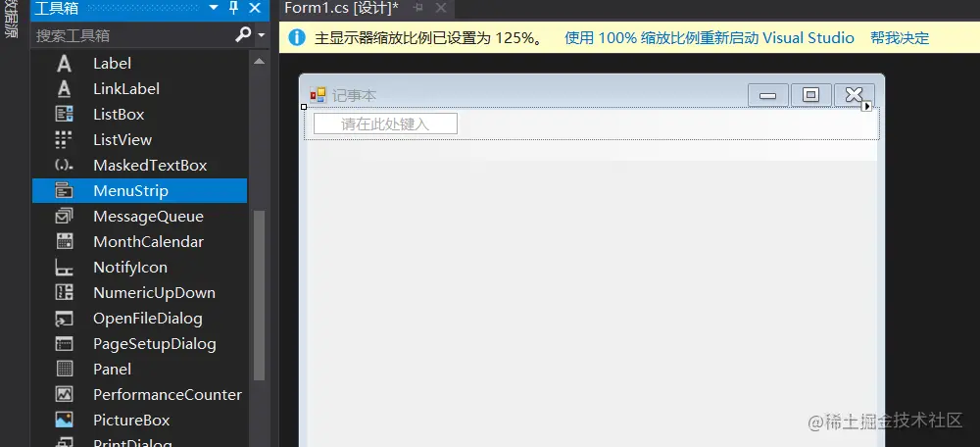
Task: Select the MessageQueue entry text
Action: [x=148, y=217]
